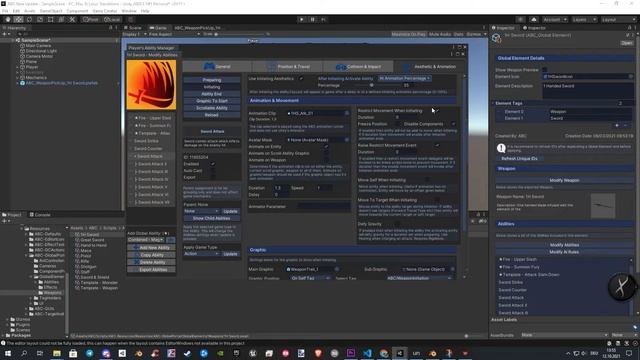Click Refresh Unique IDs in Inspector
The height and width of the screenshot is (360, 640).
(x=519, y=158)
